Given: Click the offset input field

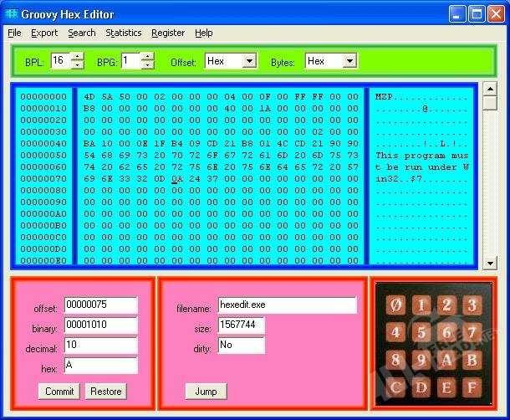Looking at the screenshot, I should [x=100, y=305].
